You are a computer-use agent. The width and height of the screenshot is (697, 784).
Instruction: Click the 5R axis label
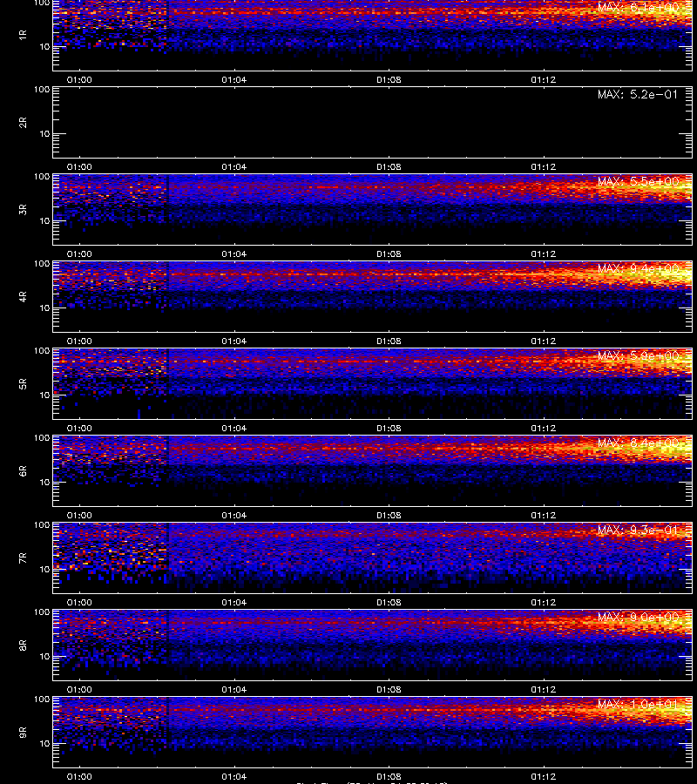click(23, 384)
